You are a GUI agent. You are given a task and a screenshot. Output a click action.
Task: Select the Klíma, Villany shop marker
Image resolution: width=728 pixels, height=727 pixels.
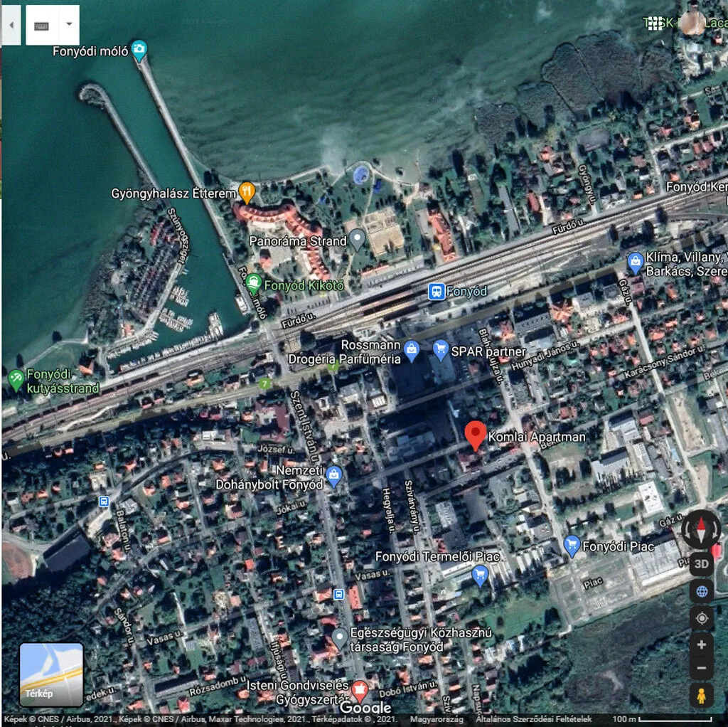pyautogui.click(x=635, y=263)
